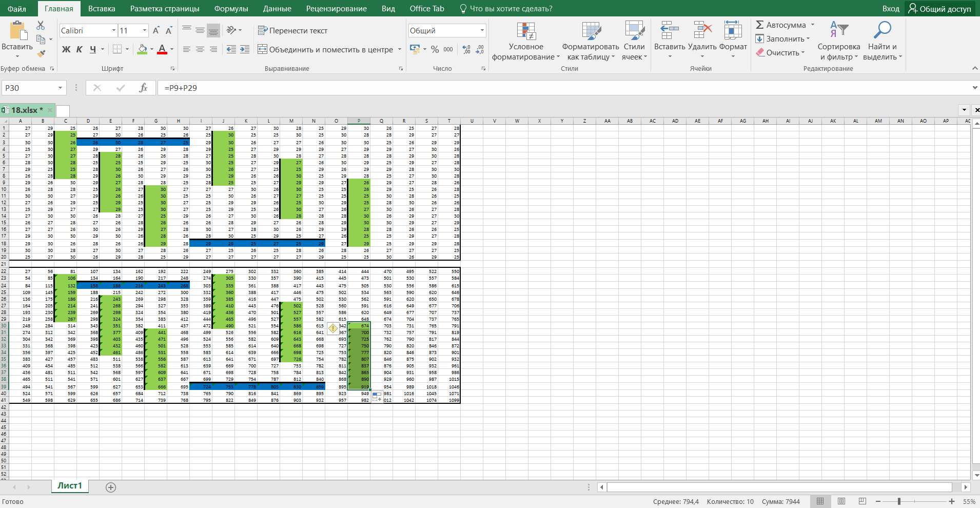Screen dimensions: 980x508
Task: Toggle Bold formatting (Ж)
Action: (x=66, y=49)
